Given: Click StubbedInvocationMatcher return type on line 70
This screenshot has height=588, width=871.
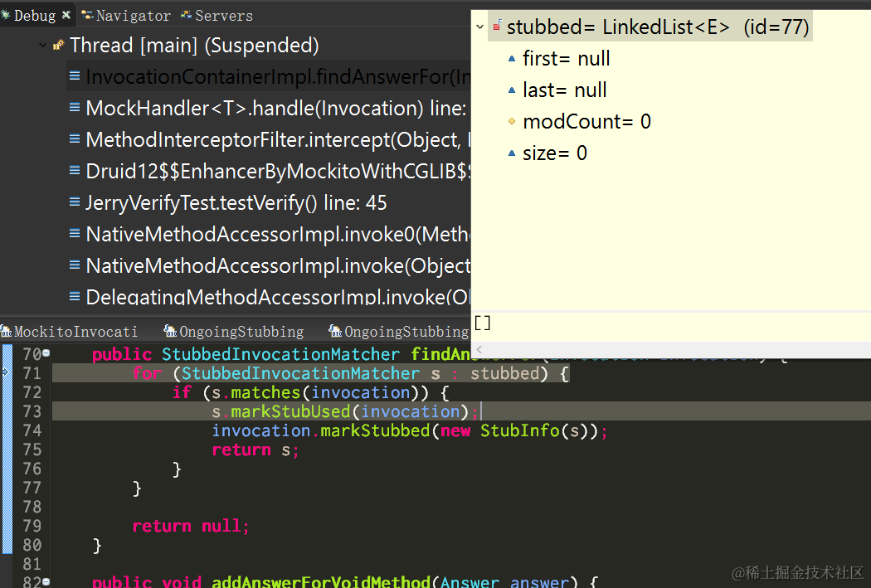Looking at the screenshot, I should click(x=280, y=353).
